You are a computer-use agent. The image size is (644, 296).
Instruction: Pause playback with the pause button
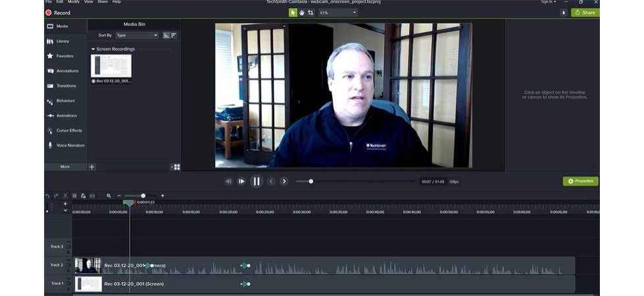click(x=257, y=182)
